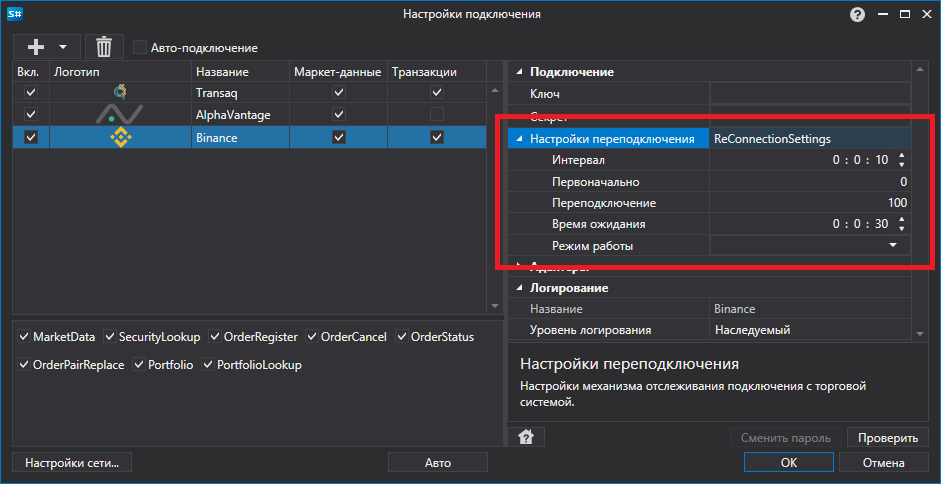
Task: Click the Транзакции column header
Action: click(437, 72)
